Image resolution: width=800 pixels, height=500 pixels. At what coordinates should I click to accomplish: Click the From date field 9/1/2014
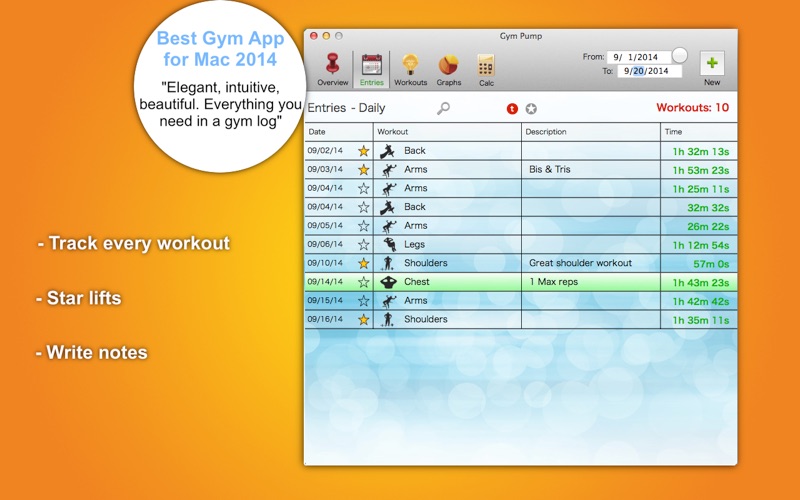click(x=638, y=57)
